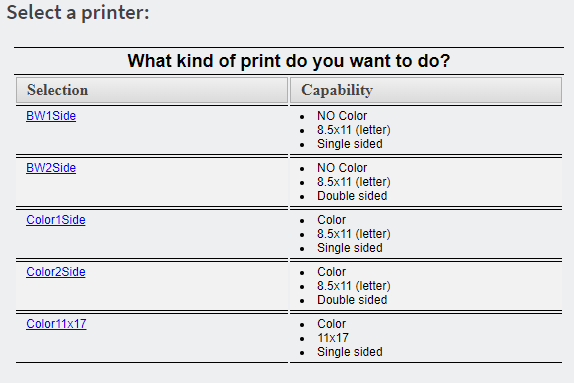Click 'Color' in the Color11x17 row

(x=331, y=324)
